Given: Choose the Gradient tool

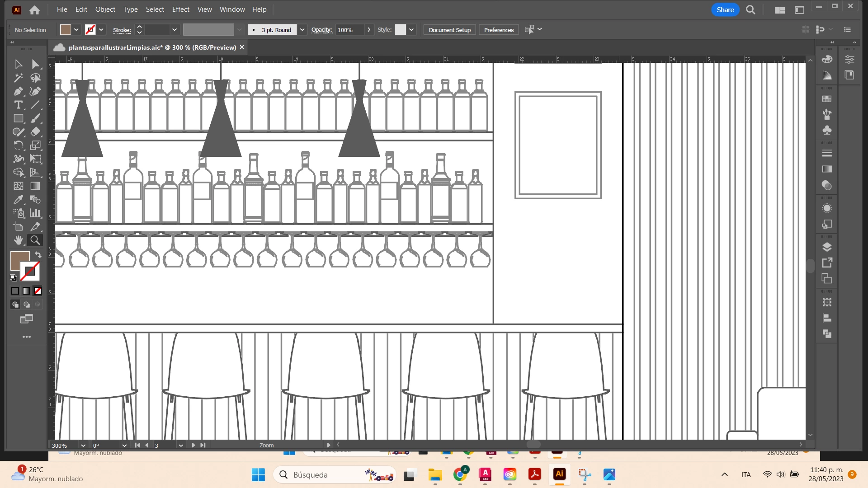Looking at the screenshot, I should pos(35,186).
